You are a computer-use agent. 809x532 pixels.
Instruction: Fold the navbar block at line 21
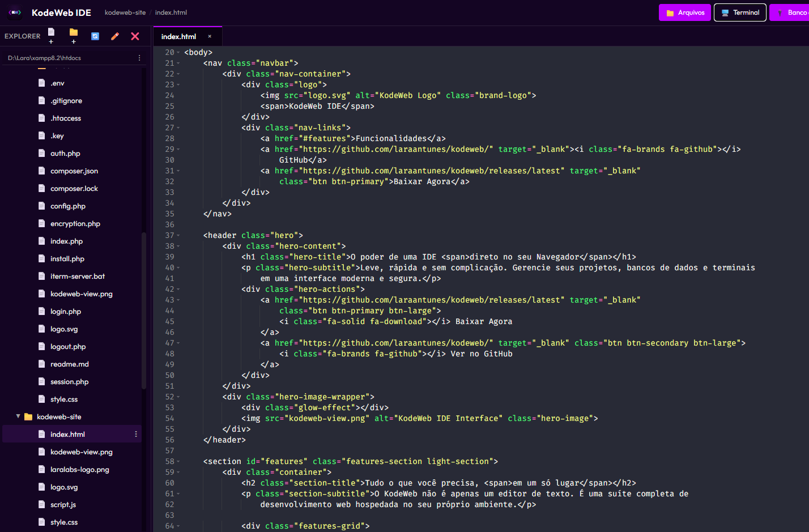pos(178,63)
